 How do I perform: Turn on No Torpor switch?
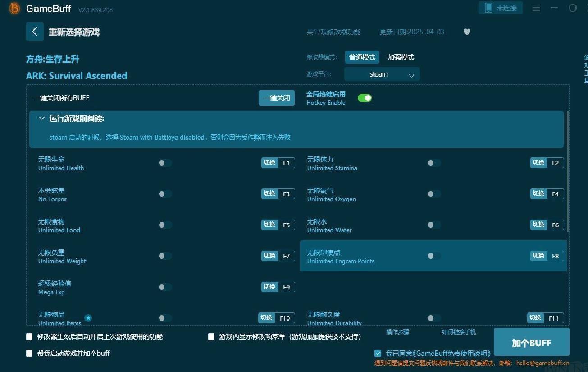pyautogui.click(x=165, y=194)
